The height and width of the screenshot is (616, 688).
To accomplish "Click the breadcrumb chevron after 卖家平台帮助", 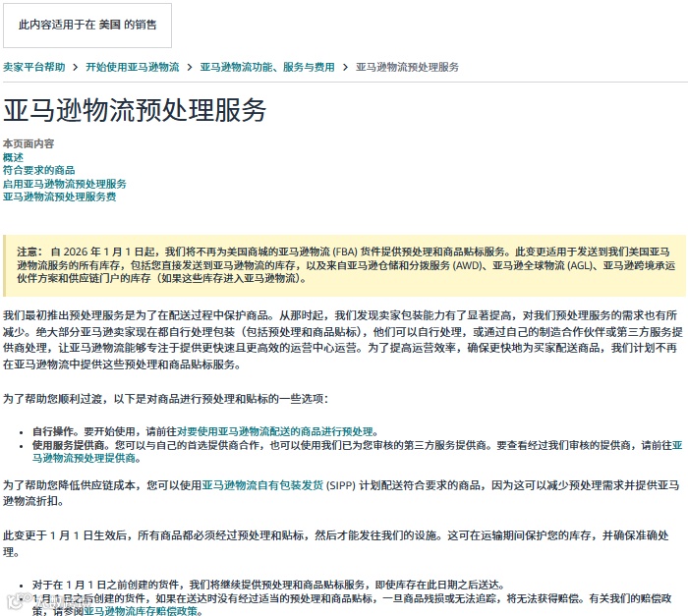I will click(x=76, y=67).
